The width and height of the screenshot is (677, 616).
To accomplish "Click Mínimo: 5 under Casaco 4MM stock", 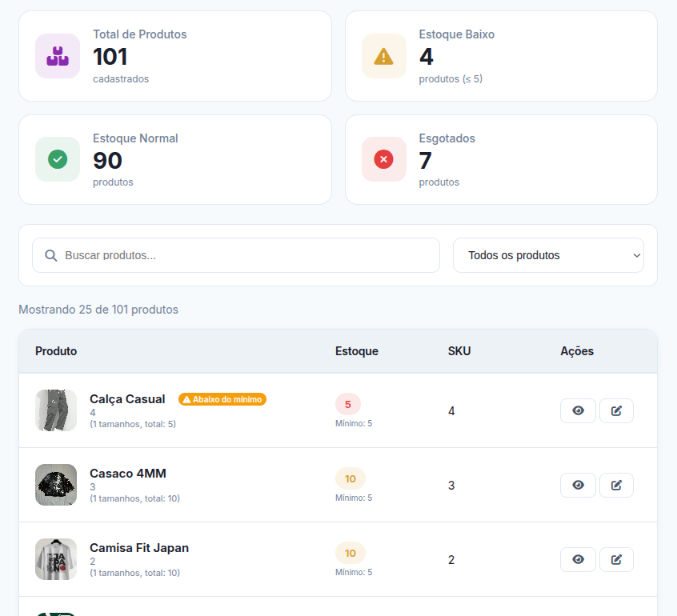I will pos(354,498).
